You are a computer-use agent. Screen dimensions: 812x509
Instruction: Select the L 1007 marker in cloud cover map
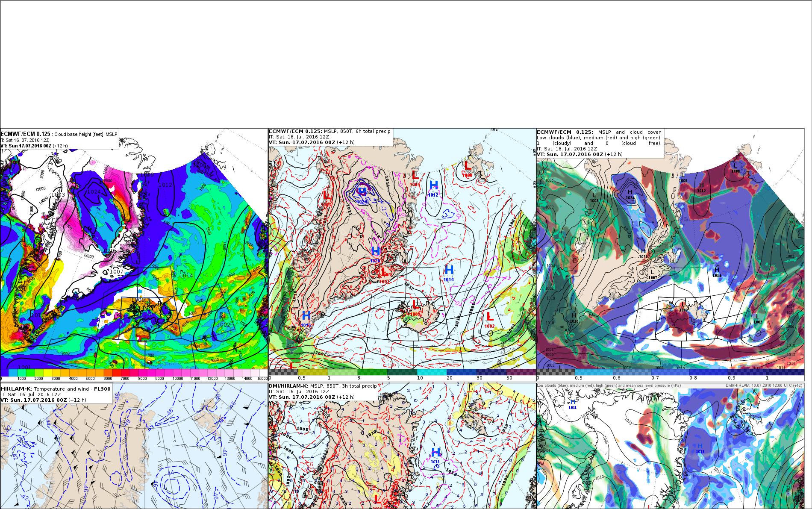pos(653,274)
